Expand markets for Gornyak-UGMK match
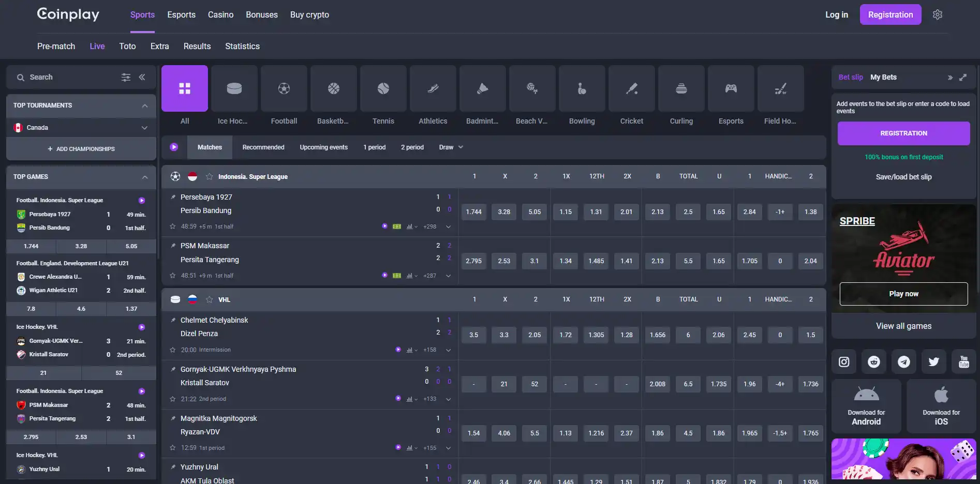Screen dimensions: 980x484 (x=448, y=399)
